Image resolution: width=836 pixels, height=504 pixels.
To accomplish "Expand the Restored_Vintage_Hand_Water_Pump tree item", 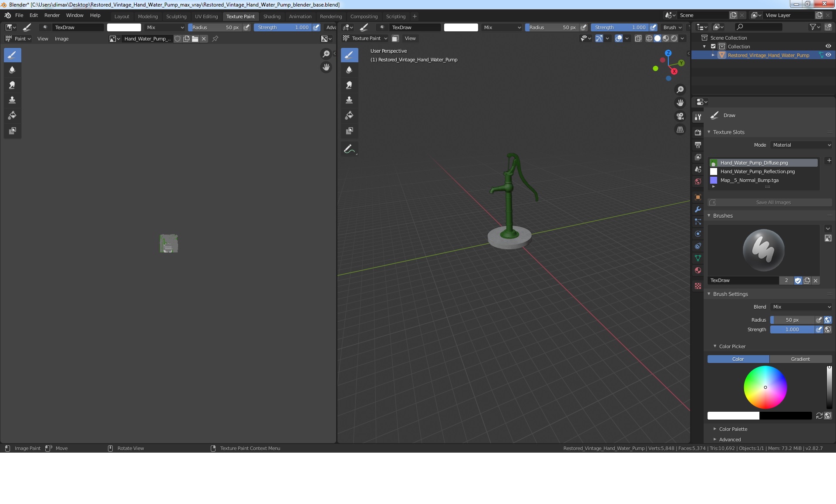I will tap(713, 55).
